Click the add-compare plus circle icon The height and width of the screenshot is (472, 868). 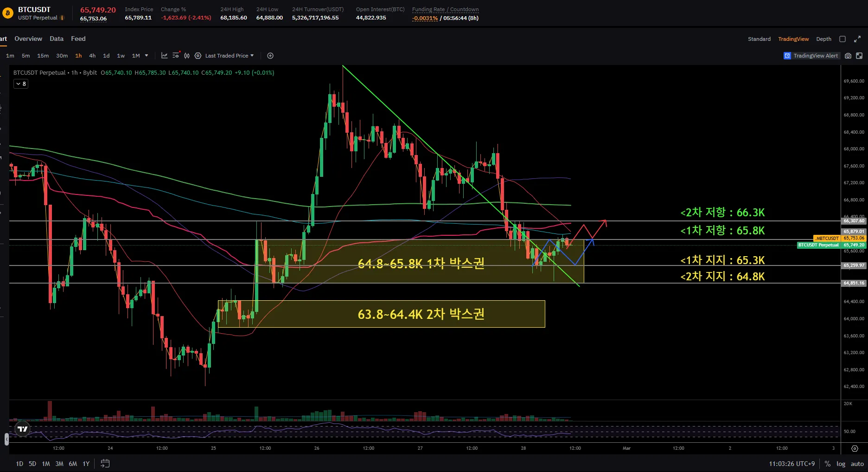[x=270, y=56]
